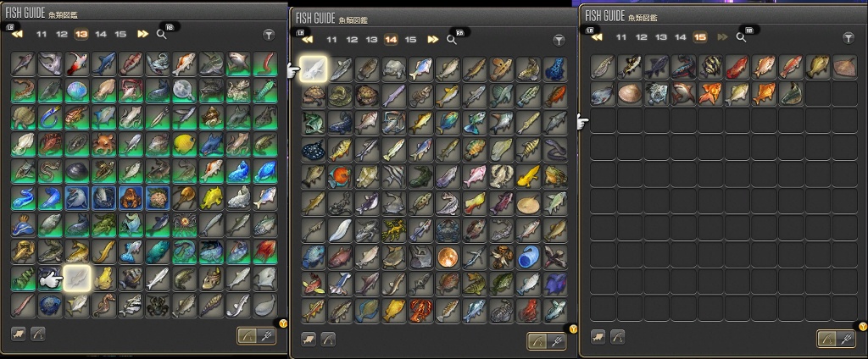Select the first empty slot after the fish on page 15
This screenshot has width=868, height=359.
click(818, 93)
